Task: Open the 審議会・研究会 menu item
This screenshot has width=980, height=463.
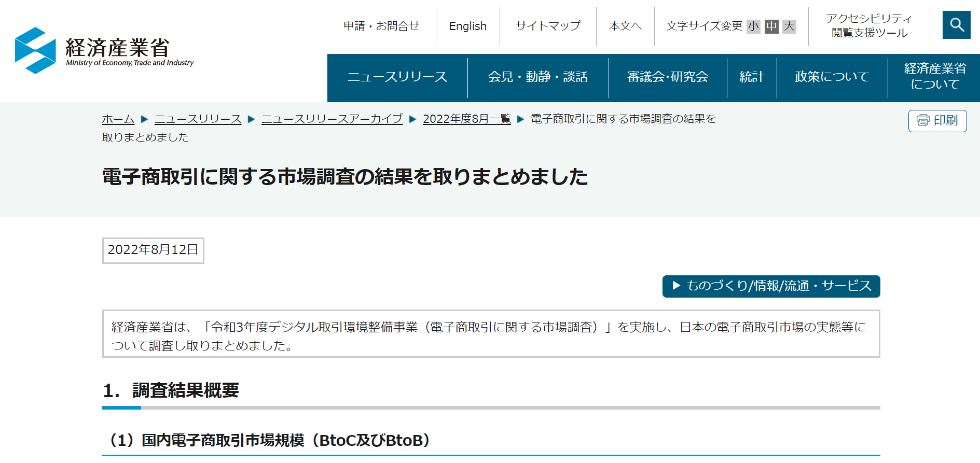Action: click(x=668, y=77)
